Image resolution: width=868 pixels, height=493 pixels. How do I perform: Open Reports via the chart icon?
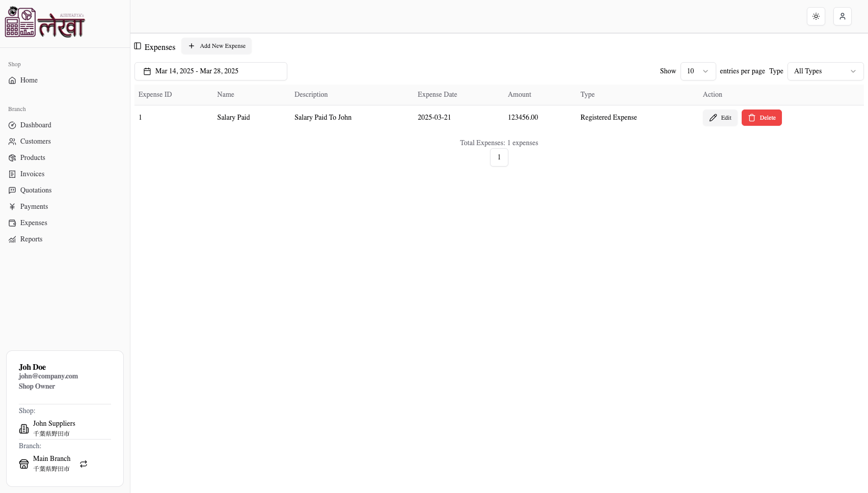[x=12, y=239]
